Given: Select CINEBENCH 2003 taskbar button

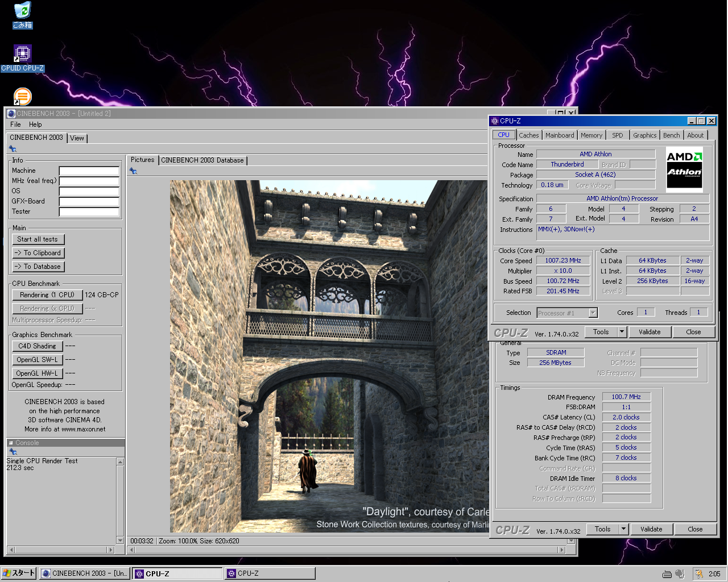Looking at the screenshot, I should click(x=84, y=573).
